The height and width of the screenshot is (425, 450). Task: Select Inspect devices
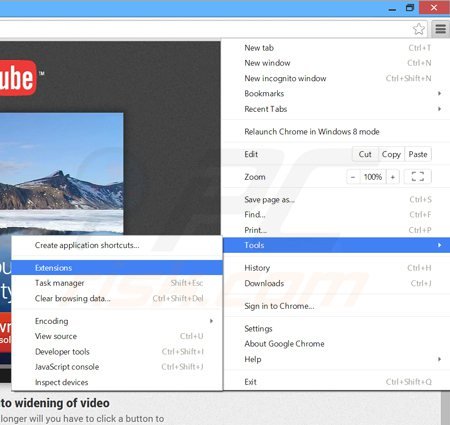coord(117,382)
